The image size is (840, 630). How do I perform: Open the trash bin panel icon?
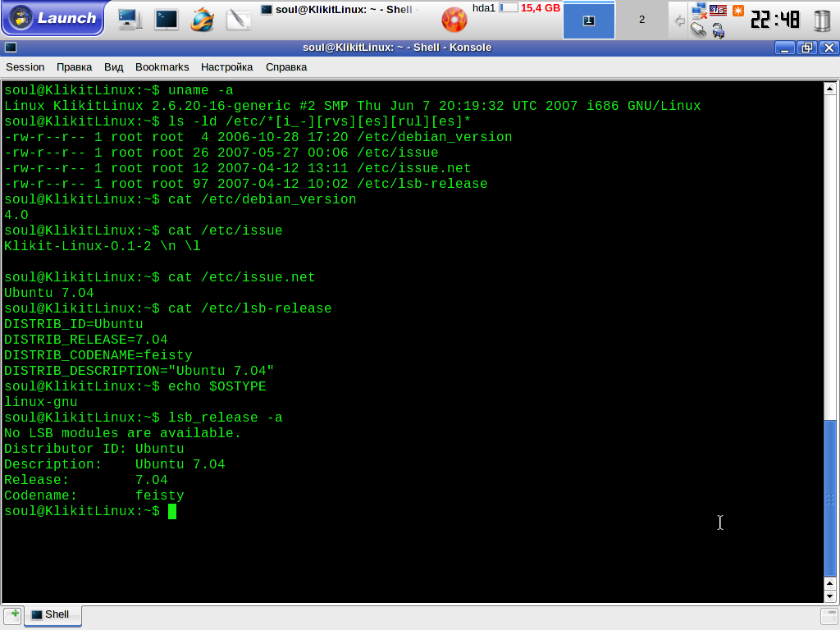[821, 20]
